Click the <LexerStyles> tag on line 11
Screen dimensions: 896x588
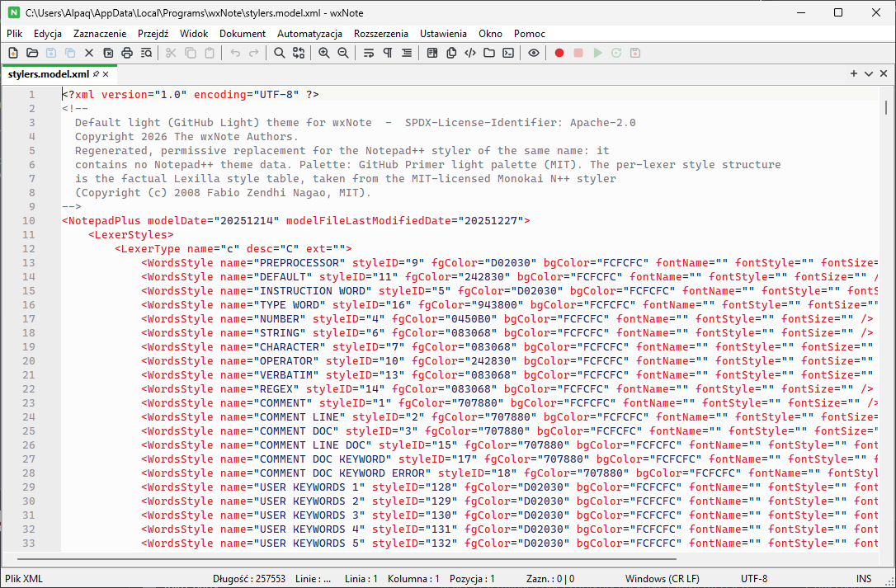pyautogui.click(x=131, y=235)
